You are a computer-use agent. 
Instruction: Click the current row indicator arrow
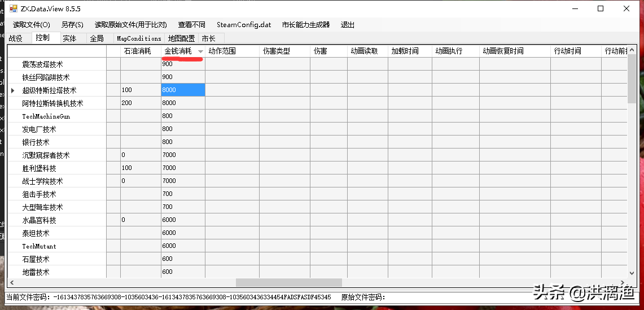click(x=13, y=90)
